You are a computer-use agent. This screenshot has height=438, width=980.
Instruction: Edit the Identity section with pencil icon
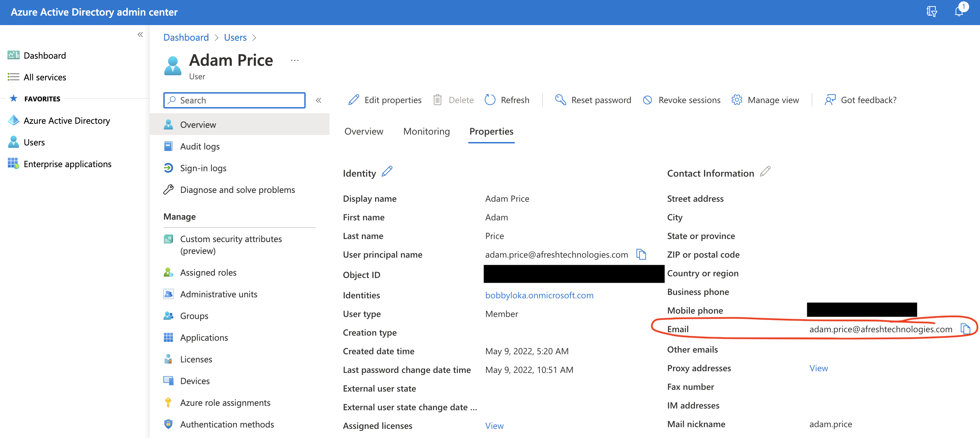(x=388, y=172)
